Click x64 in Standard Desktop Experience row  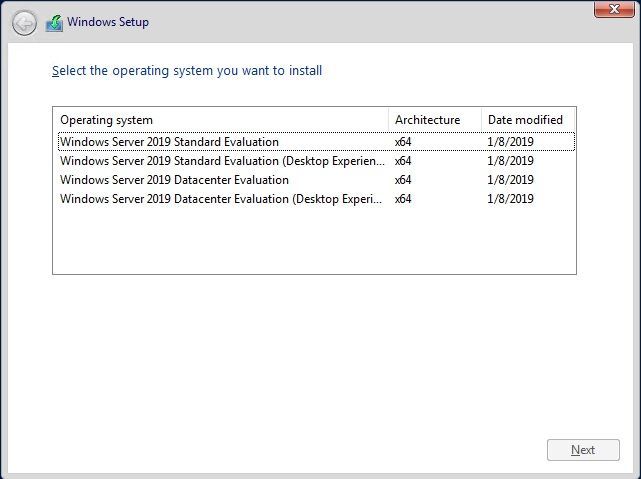click(403, 161)
